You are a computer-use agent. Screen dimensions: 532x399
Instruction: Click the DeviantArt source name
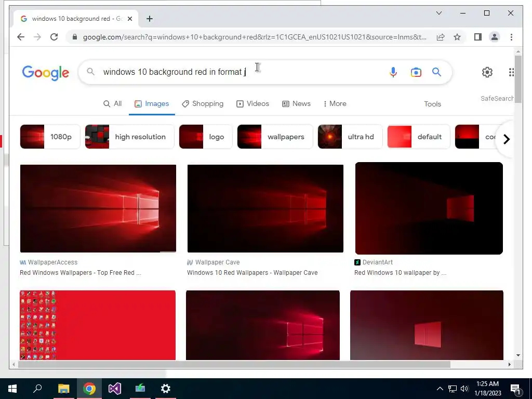click(378, 262)
